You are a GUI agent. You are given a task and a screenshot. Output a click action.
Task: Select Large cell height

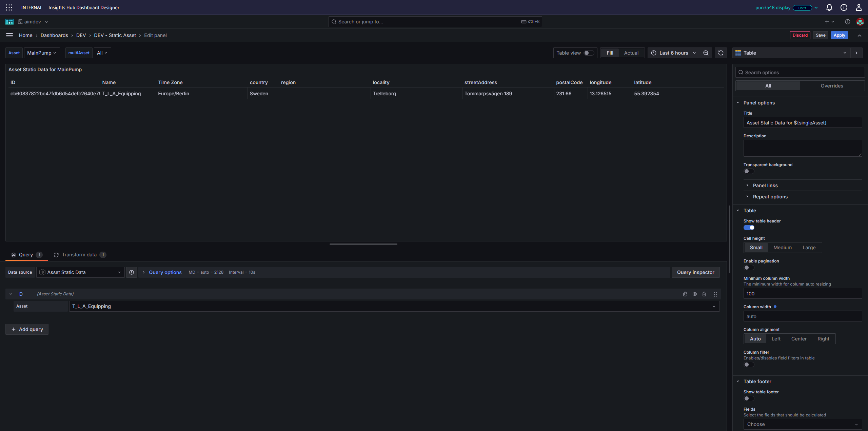809,248
